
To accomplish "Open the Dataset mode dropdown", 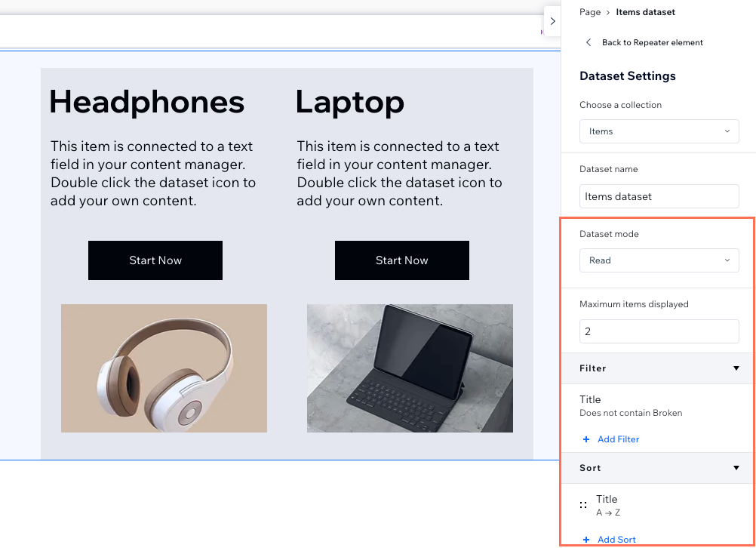I will 659,260.
